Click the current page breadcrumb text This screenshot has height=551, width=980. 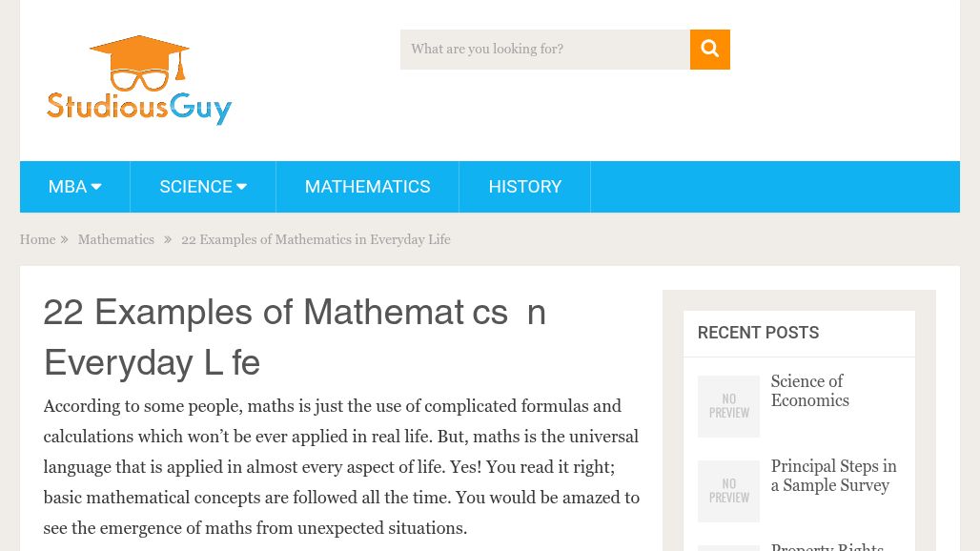316,240
